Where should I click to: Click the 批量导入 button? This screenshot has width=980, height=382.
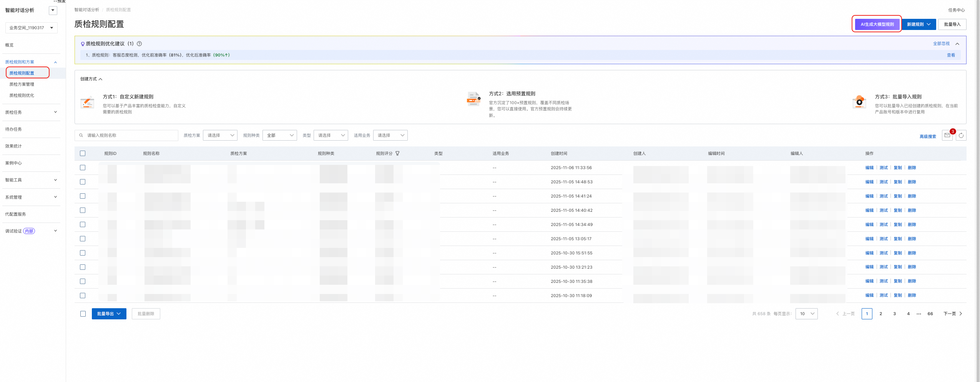[952, 24]
